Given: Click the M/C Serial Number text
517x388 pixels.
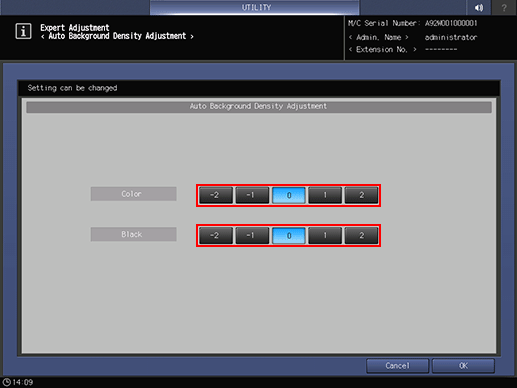Looking at the screenshot, I should [x=413, y=23].
